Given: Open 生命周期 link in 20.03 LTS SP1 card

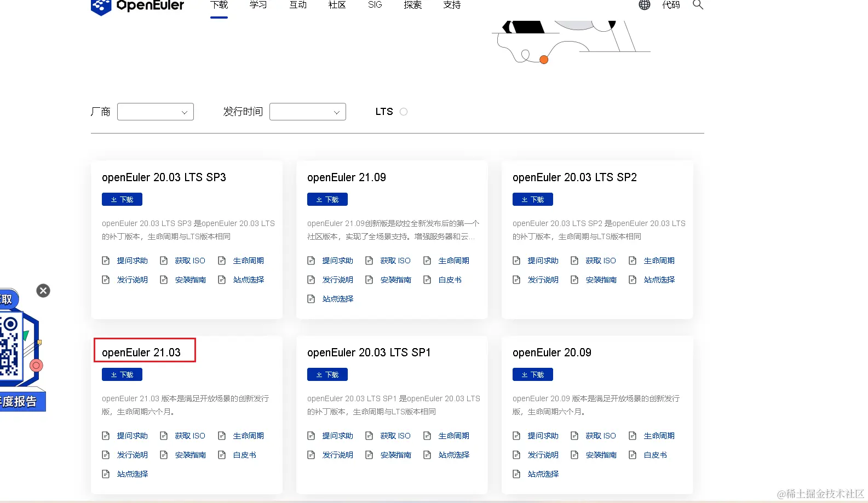Looking at the screenshot, I should click(454, 436).
